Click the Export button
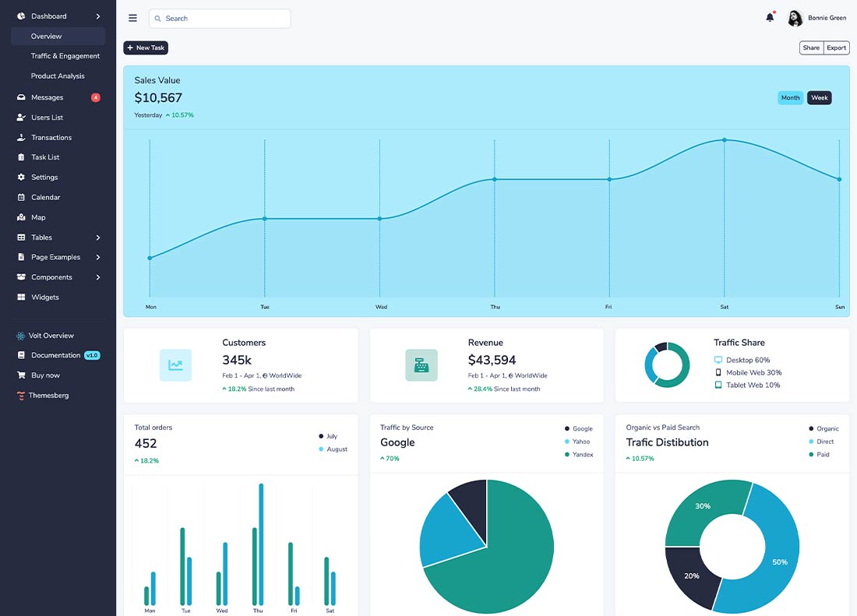This screenshot has height=616, width=857. [x=836, y=48]
